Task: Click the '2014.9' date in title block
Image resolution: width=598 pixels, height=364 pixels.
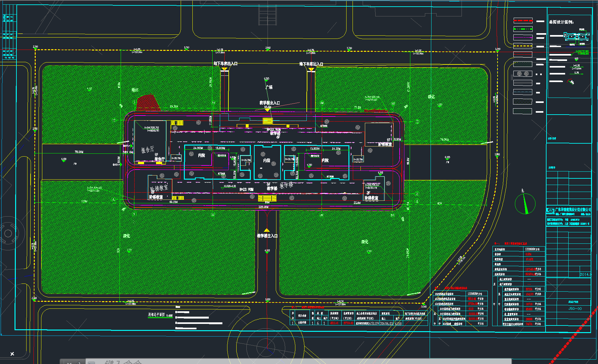Action: [x=585, y=274]
